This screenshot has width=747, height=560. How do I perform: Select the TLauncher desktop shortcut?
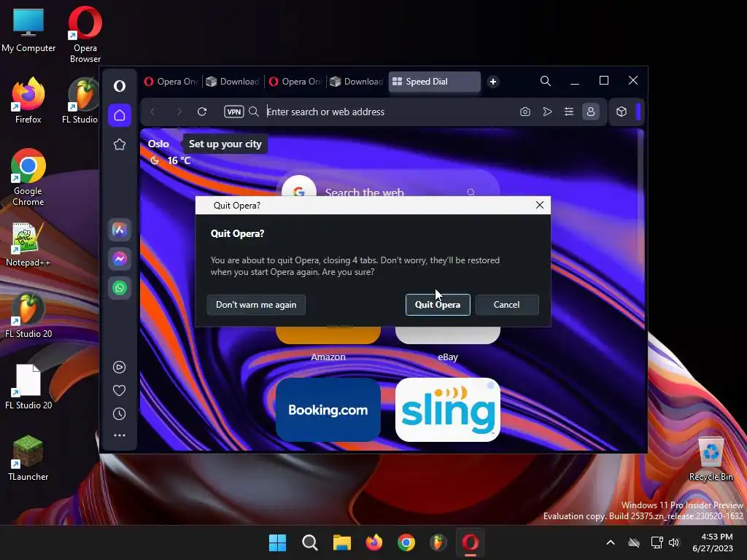[x=28, y=458]
